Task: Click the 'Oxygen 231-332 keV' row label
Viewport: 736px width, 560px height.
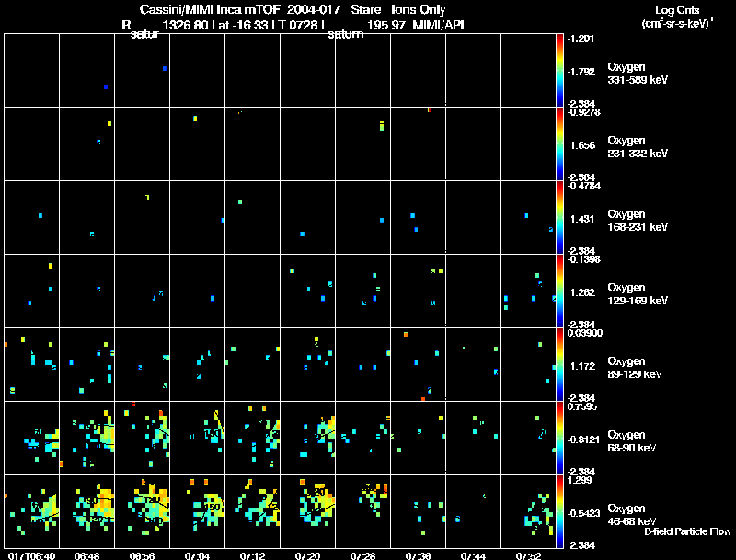Action: [x=638, y=147]
